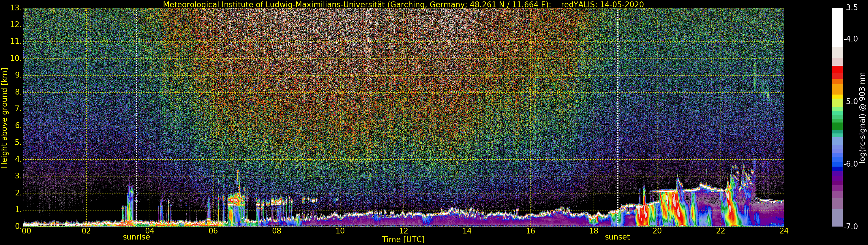Viewport: 868px width, 245px height.
Task: Click the '06' time tick label
Action: point(213,231)
